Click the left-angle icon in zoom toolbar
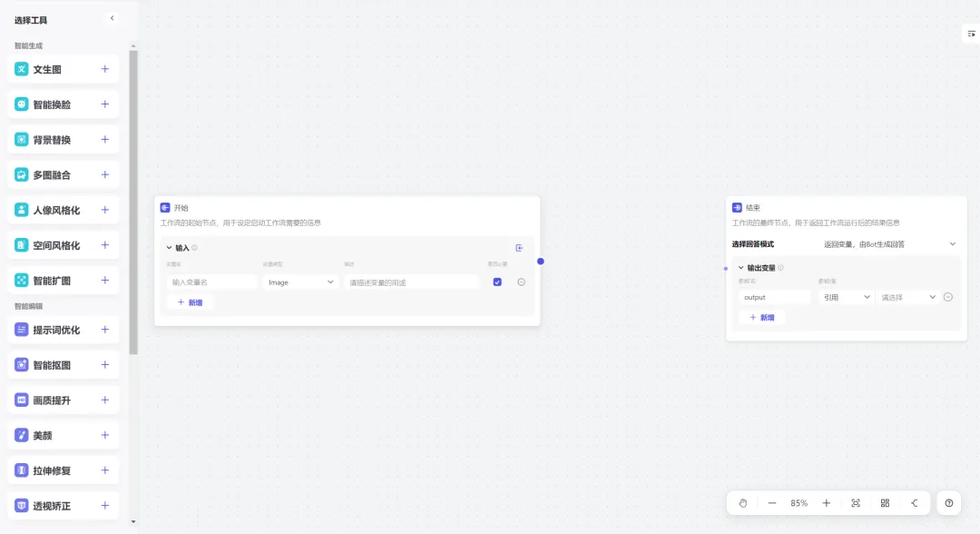 tap(915, 503)
